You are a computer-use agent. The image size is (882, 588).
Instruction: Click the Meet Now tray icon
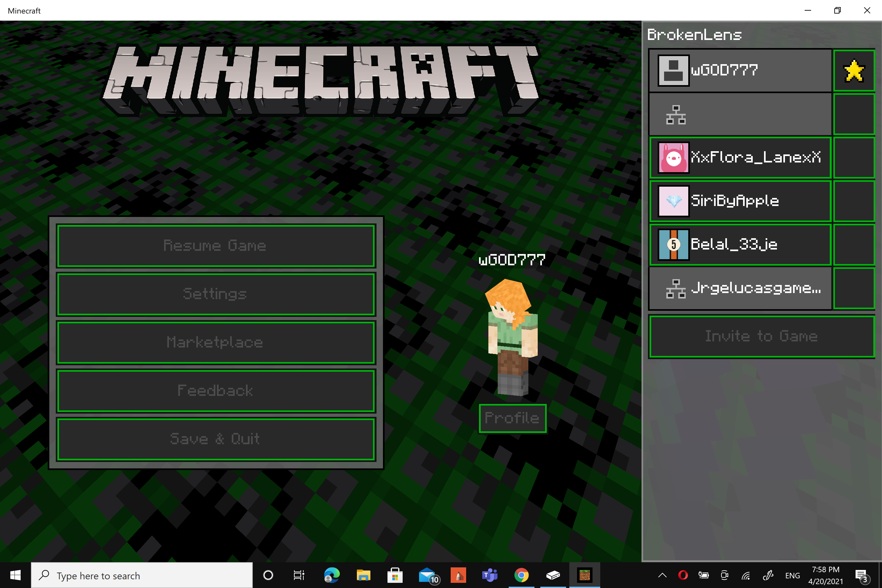[x=724, y=575]
